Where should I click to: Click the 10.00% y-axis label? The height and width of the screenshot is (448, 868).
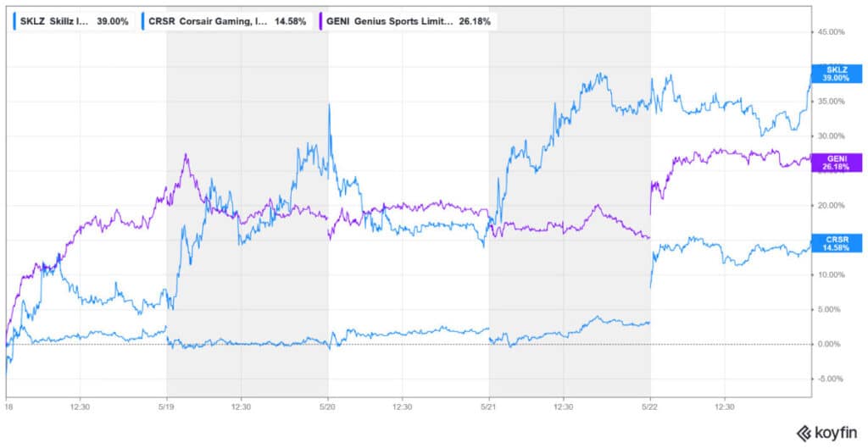[831, 275]
